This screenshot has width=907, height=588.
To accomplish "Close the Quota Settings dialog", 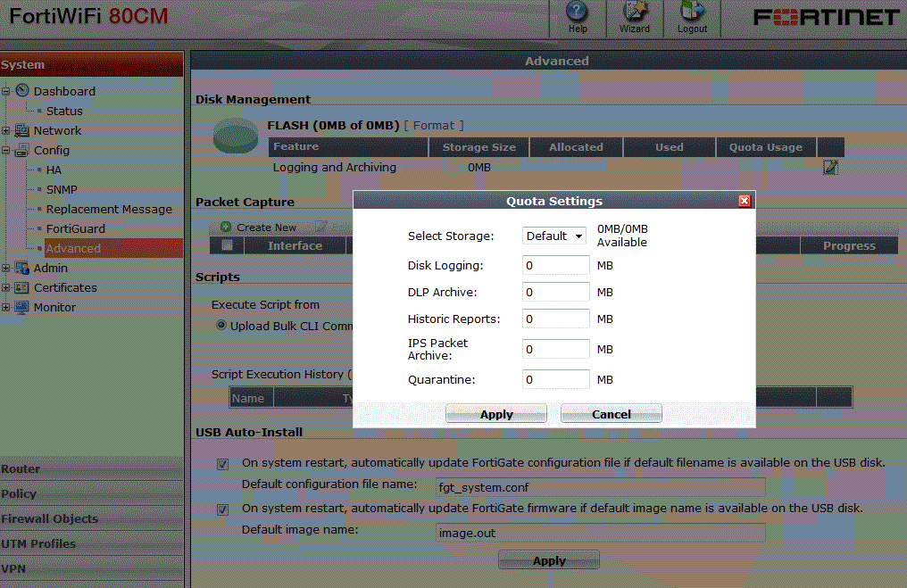I will pyautogui.click(x=745, y=201).
